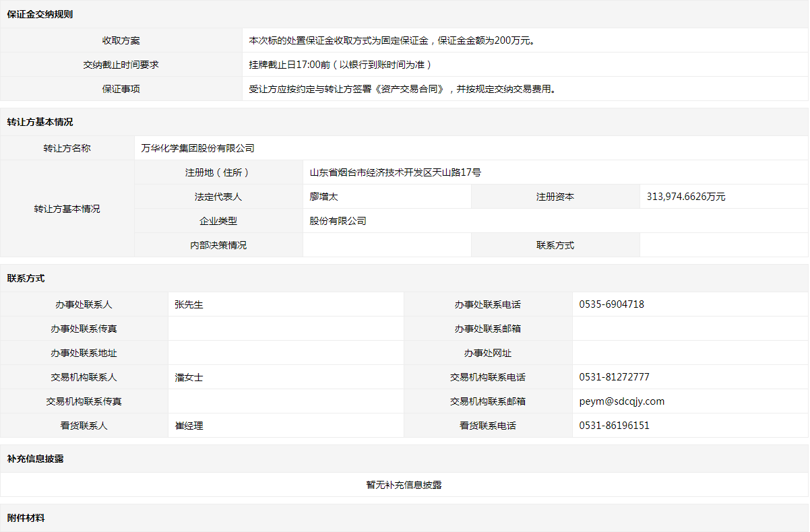Screen dimensions: 810x532
Task: Click phone number 0531-86196151
Action: (x=615, y=426)
